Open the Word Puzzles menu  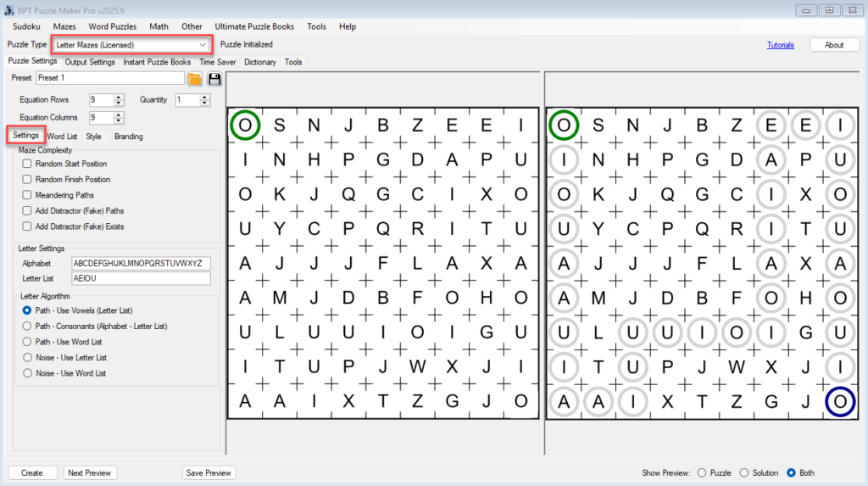tap(112, 26)
